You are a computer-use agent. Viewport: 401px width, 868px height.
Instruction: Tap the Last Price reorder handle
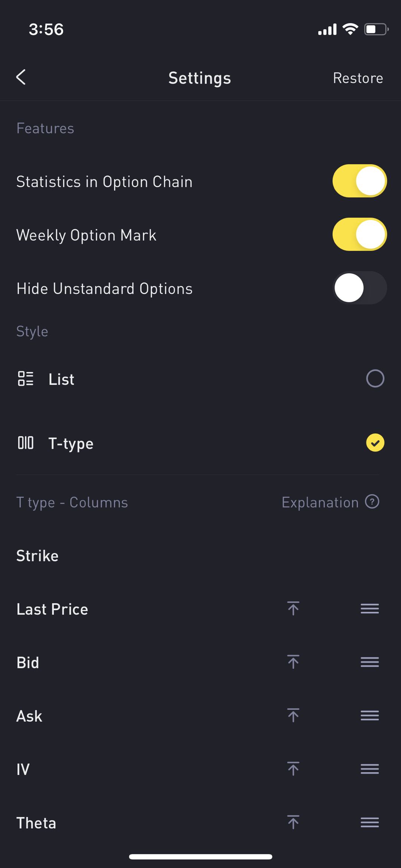click(370, 608)
